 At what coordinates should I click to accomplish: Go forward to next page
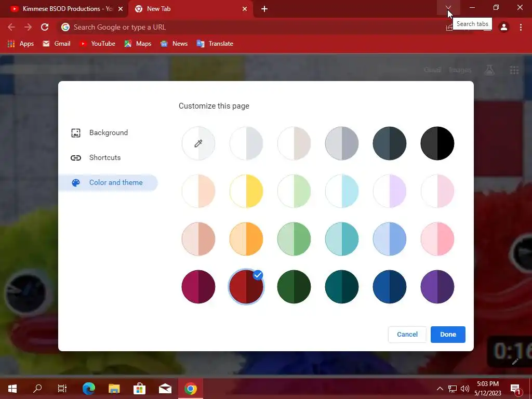pyautogui.click(x=28, y=27)
